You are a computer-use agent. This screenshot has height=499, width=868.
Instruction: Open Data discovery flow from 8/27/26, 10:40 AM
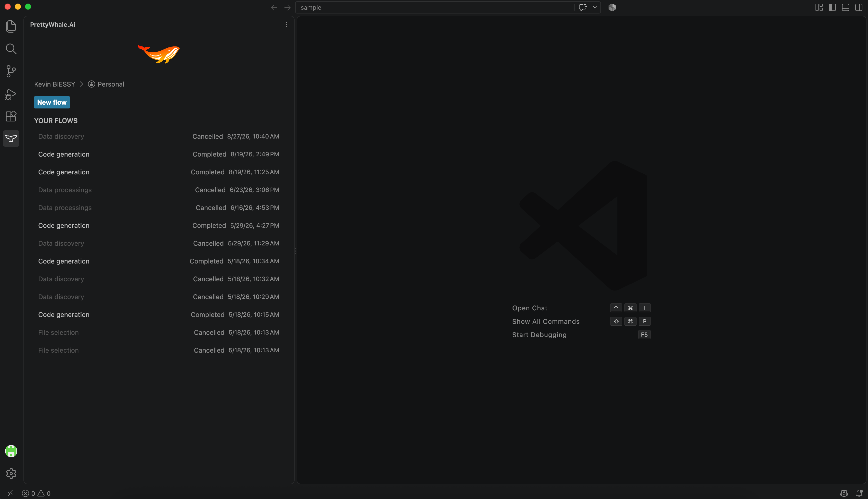pyautogui.click(x=159, y=136)
